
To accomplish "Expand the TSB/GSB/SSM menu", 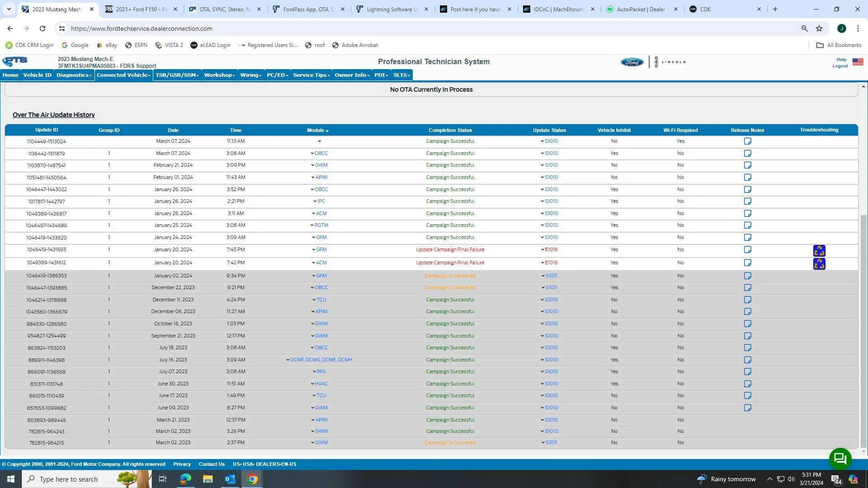I will (x=177, y=75).
